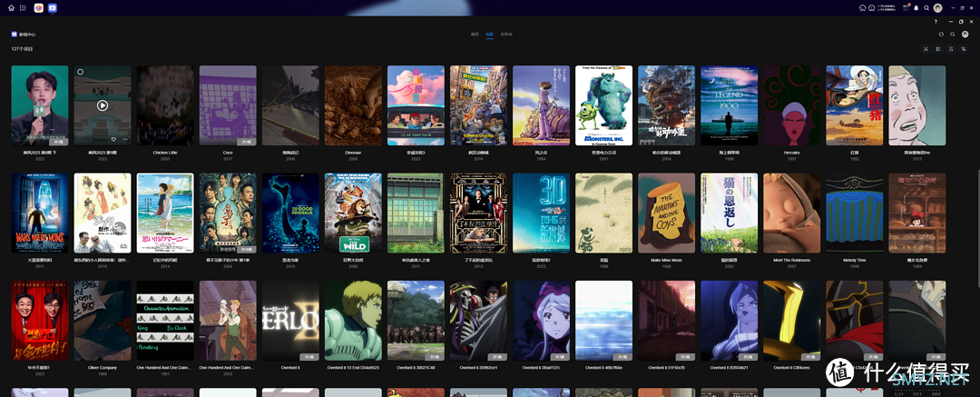980x397 pixels.
Task: Switch to the second view-mode icon
Action: click(939, 49)
